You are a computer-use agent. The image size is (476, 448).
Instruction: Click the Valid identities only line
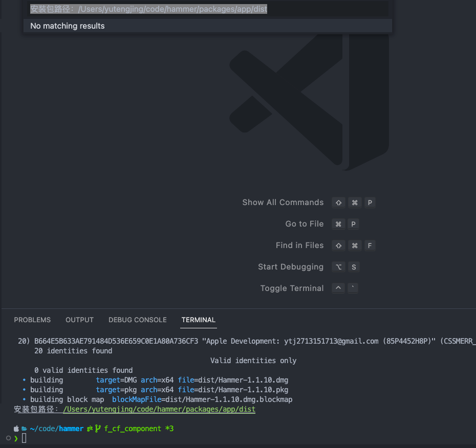tap(253, 361)
